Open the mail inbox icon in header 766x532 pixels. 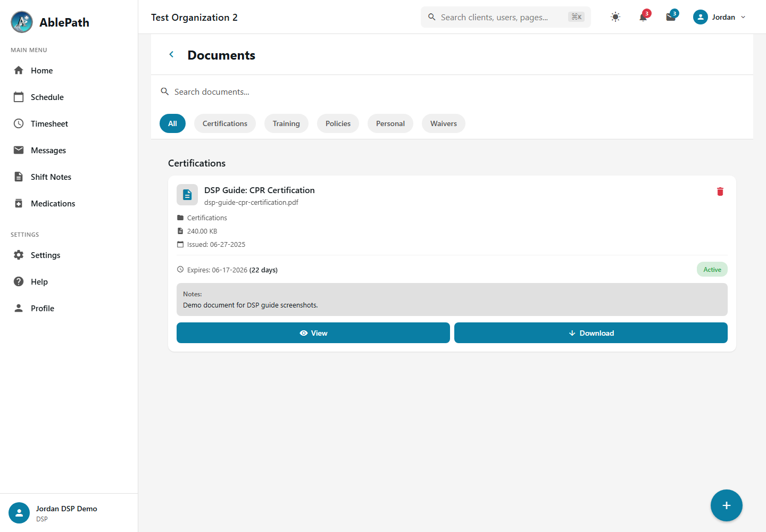tap(671, 17)
